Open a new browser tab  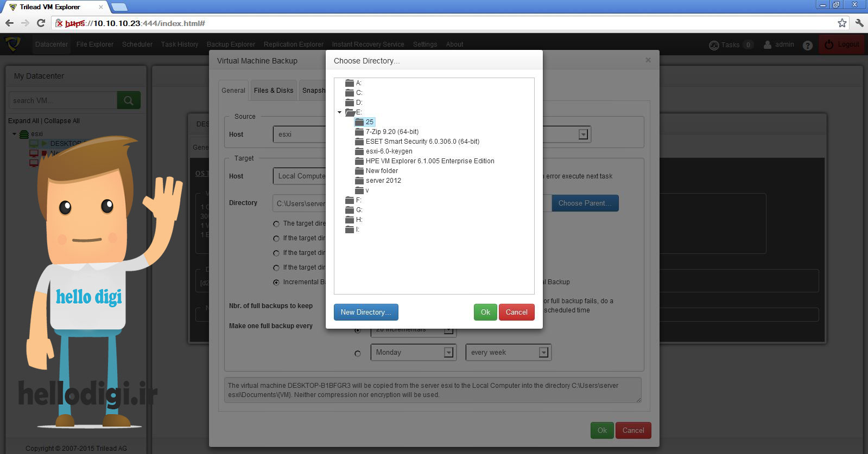point(119,7)
